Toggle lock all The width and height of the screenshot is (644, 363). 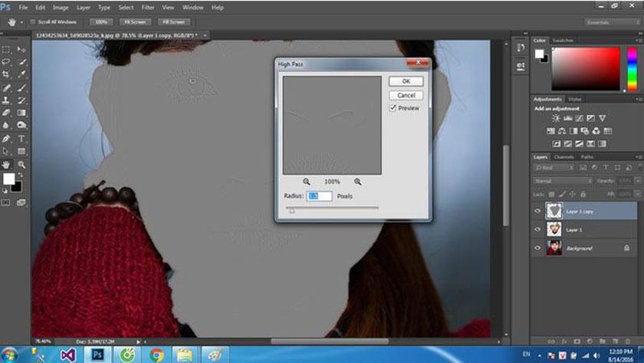(583, 194)
